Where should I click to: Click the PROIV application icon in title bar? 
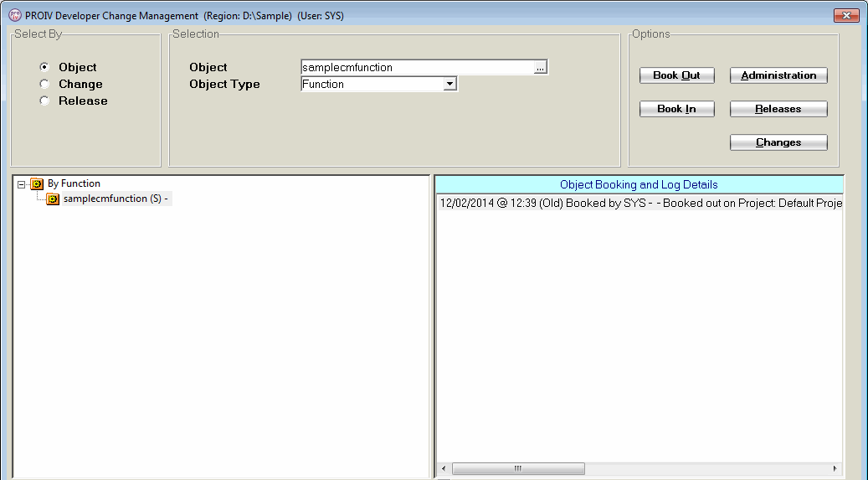[x=15, y=16]
